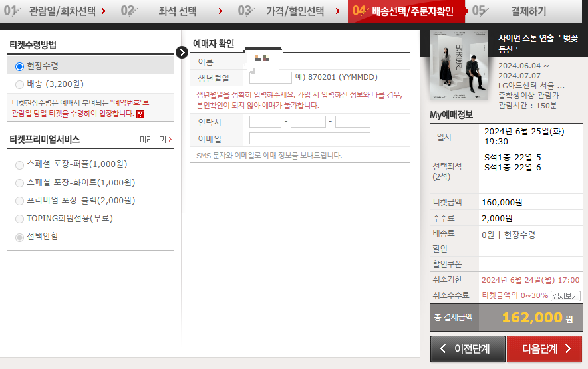Image resolution: width=588 pixels, height=369 pixels.
Task: Select 현장수령 pickup option
Action: (x=19, y=66)
